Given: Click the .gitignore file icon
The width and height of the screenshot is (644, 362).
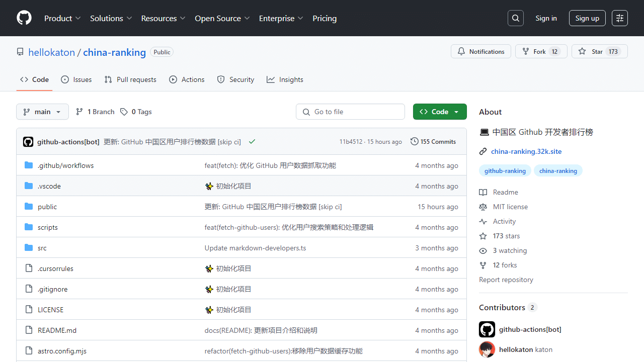Looking at the screenshot, I should pyautogui.click(x=29, y=289).
